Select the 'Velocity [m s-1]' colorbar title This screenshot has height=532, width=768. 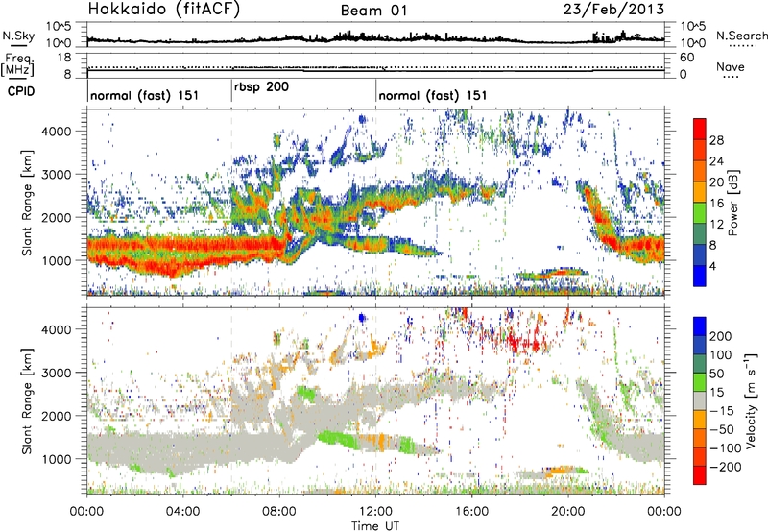(751, 400)
